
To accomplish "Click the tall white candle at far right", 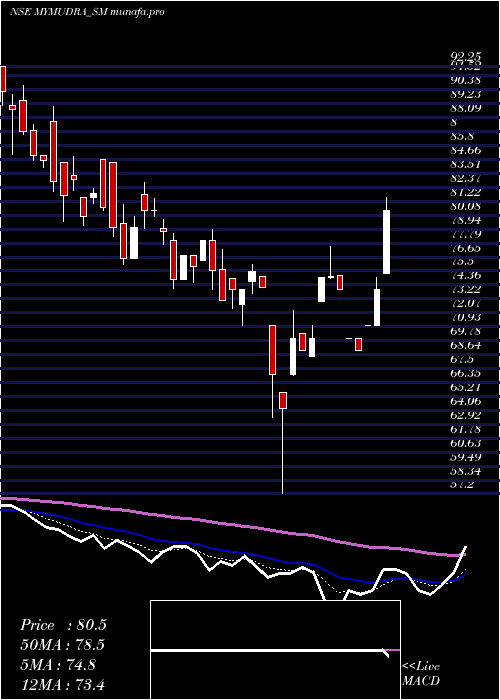I will click(x=387, y=242).
